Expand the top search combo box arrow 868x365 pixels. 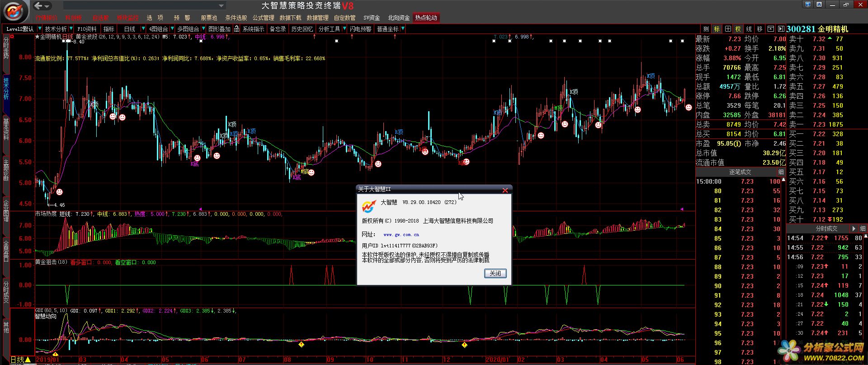coord(221,6)
